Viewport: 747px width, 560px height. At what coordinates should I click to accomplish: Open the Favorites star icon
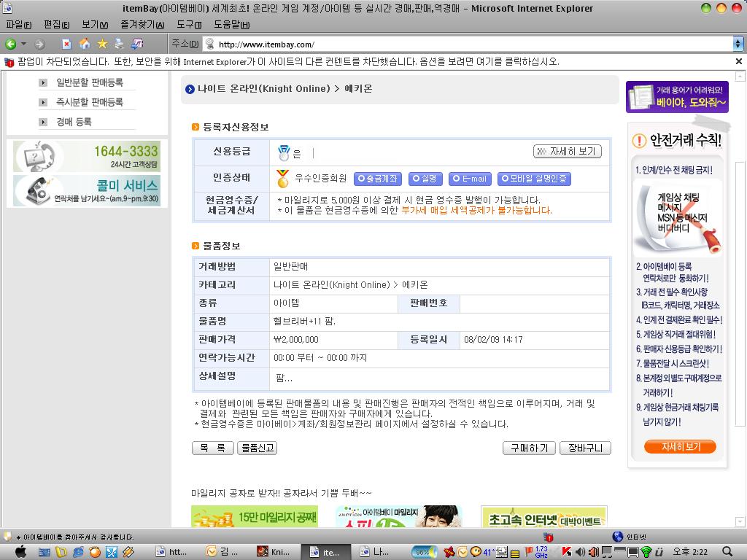pos(102,44)
